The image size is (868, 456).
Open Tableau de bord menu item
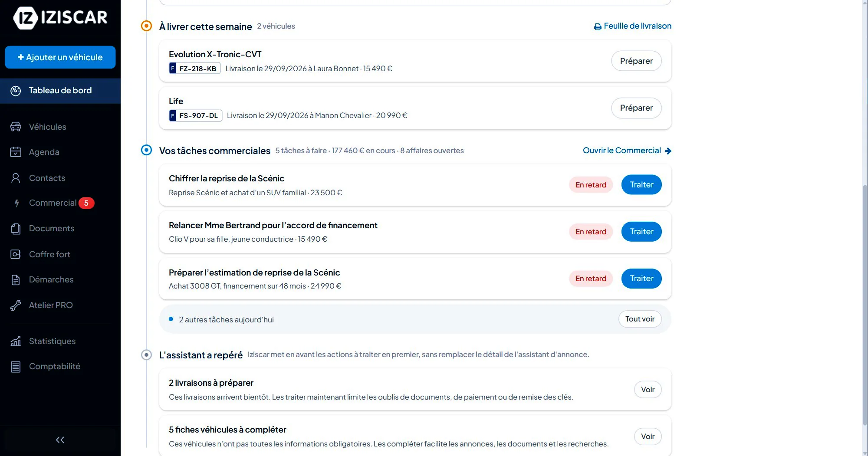point(60,91)
